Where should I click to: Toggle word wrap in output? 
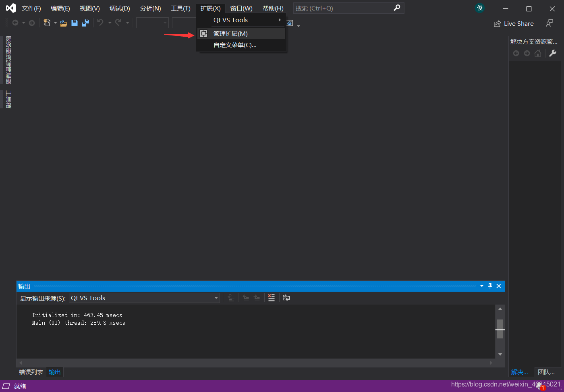click(x=286, y=298)
